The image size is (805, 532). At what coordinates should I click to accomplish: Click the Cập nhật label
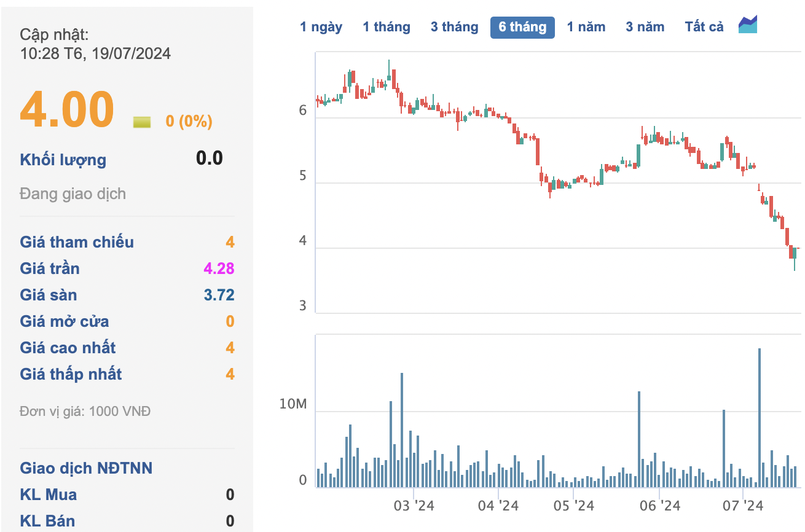tap(54, 34)
